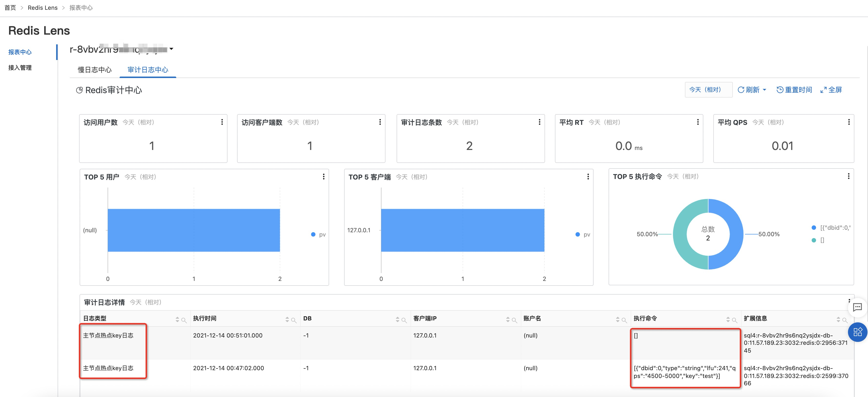The width and height of the screenshot is (868, 397).
Task: Click the 全屏 fullscreen button
Action: tap(831, 89)
